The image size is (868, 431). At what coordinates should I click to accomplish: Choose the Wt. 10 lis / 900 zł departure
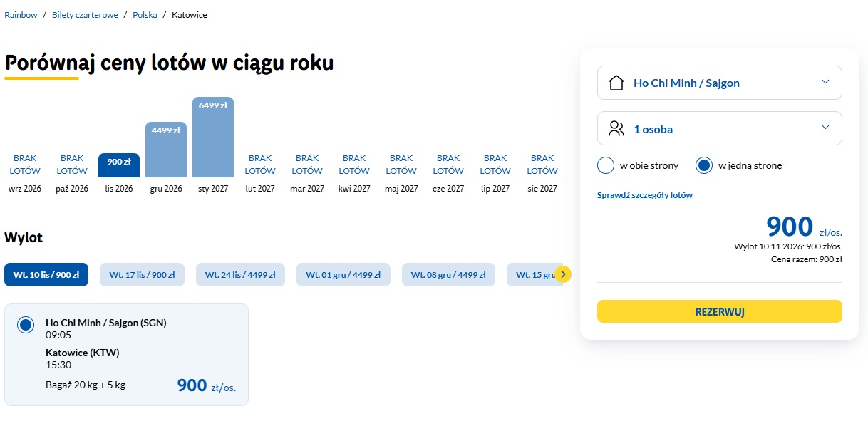(x=46, y=275)
